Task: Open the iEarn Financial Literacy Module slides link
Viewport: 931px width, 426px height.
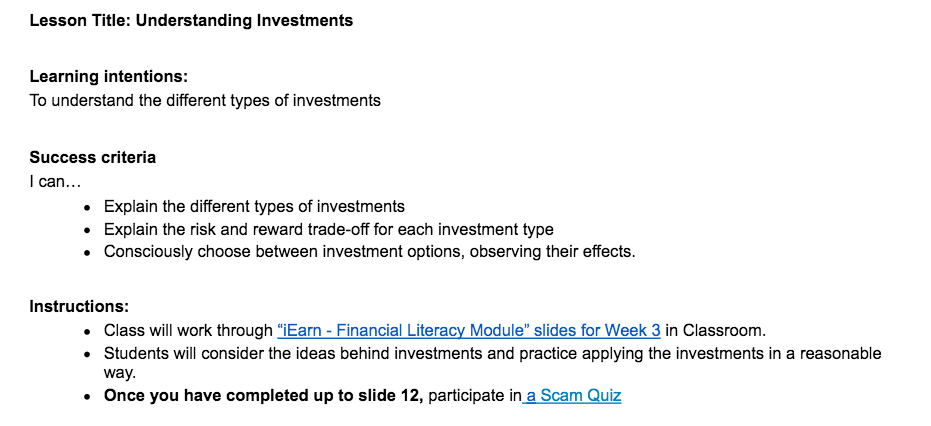Action: click(x=468, y=330)
